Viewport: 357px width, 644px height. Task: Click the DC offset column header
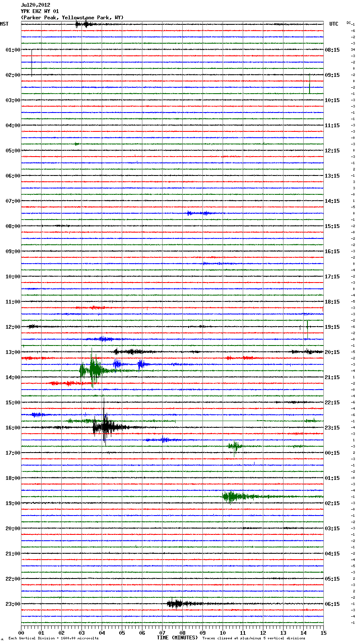[349, 23]
